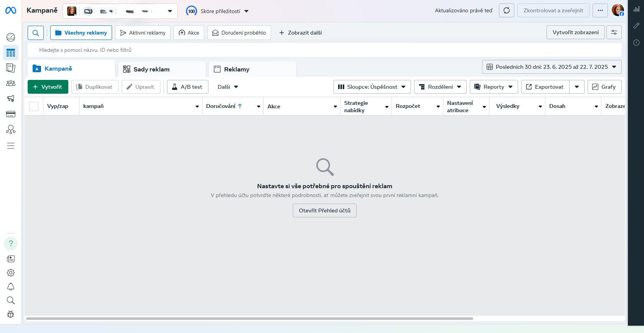Click the horizontal scrollbar at table bottom
Screen dimensions: 644x333
click(249, 318)
